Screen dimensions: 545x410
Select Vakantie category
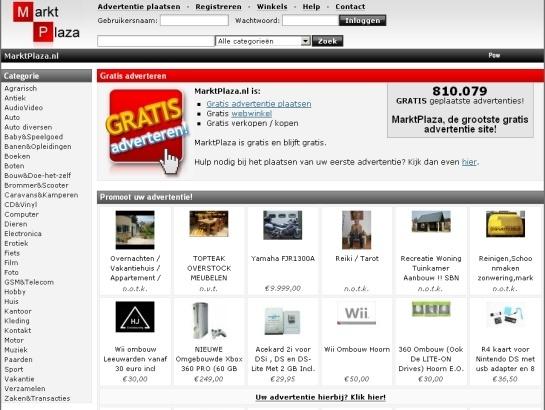(19, 379)
